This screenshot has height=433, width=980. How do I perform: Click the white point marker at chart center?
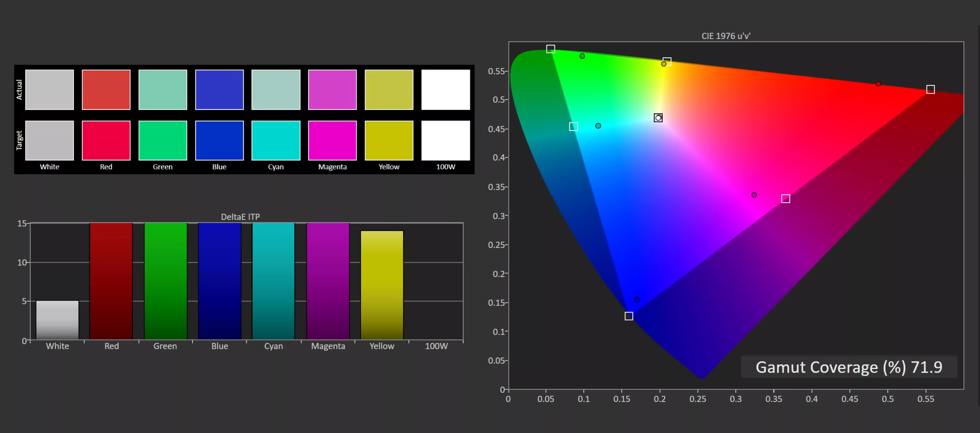(658, 118)
